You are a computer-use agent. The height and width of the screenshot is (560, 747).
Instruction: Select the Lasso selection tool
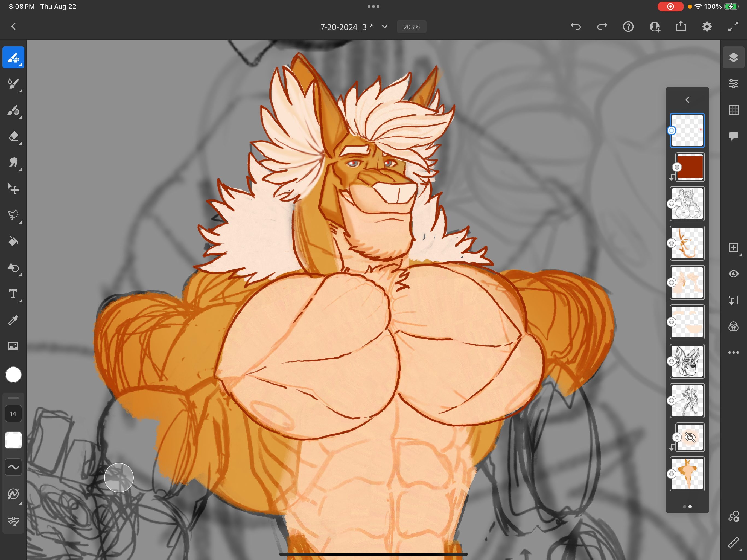tap(13, 215)
